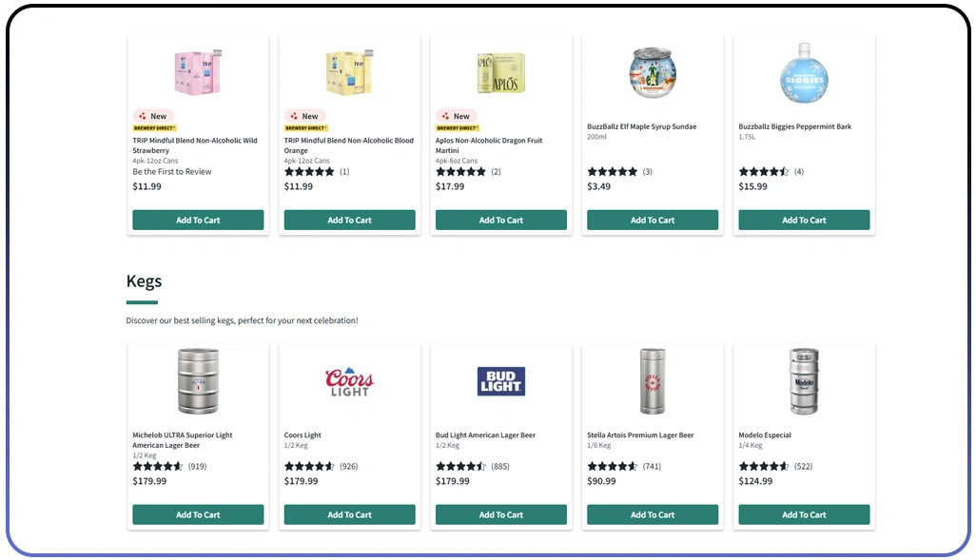Add TRIP Wild Strawberry to cart
The image size is (976, 560).
[x=198, y=220]
